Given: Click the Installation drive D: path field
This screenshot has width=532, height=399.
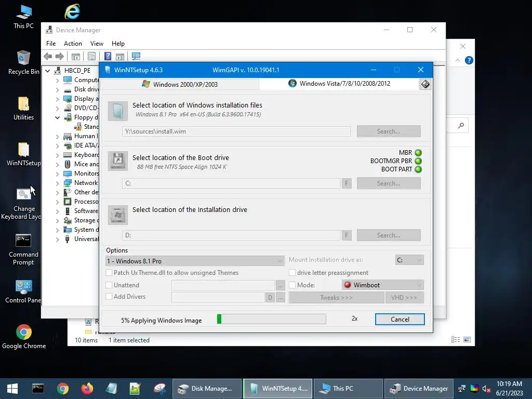Looking at the screenshot, I should coord(231,235).
